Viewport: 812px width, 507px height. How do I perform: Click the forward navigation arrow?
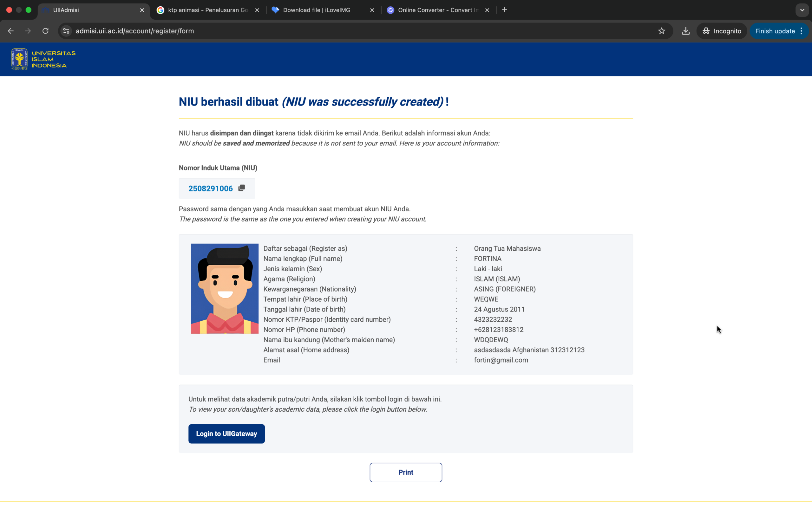click(x=28, y=31)
